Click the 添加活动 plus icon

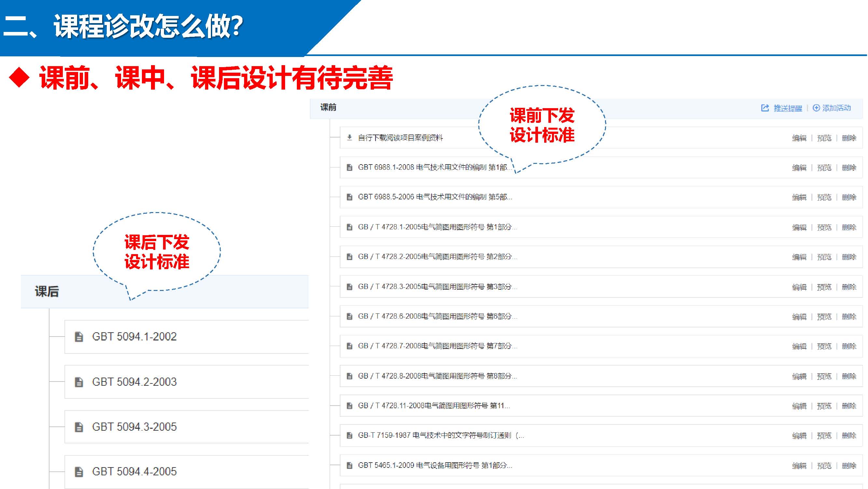tap(816, 108)
